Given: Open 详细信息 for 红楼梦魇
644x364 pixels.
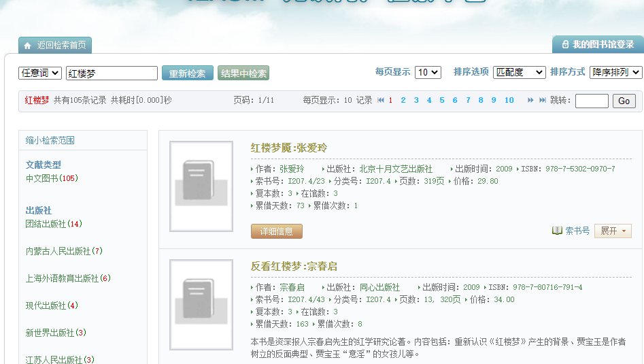Looking at the screenshot, I should [276, 231].
